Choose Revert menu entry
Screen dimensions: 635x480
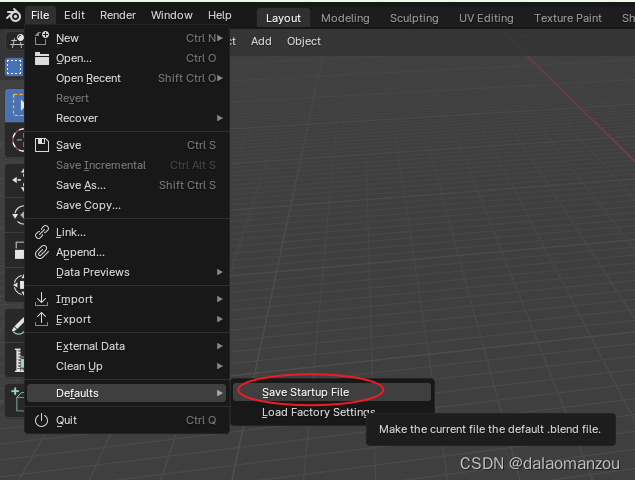pyautogui.click(x=127, y=98)
